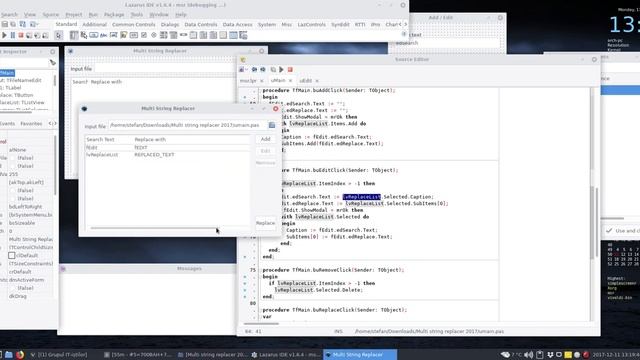Open the View menu

pos(29,15)
